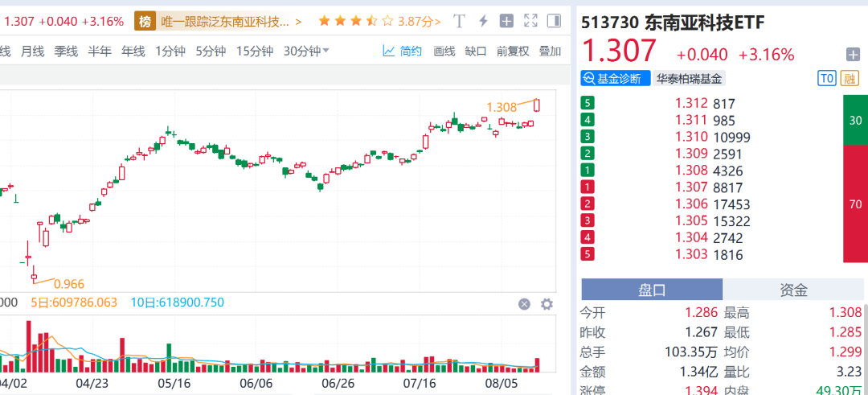Screen dimensions: 868x395
Task: Click the 513730 东南亚科技ETF title
Action: pyautogui.click(x=672, y=23)
